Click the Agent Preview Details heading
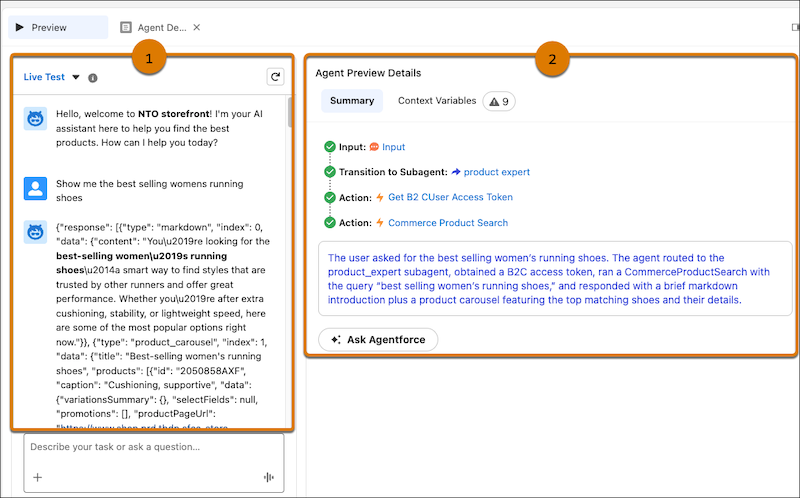 click(368, 73)
